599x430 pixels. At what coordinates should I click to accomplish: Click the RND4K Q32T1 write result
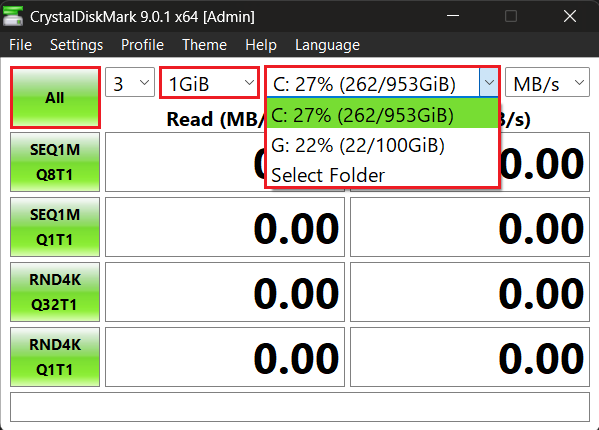[470, 292]
